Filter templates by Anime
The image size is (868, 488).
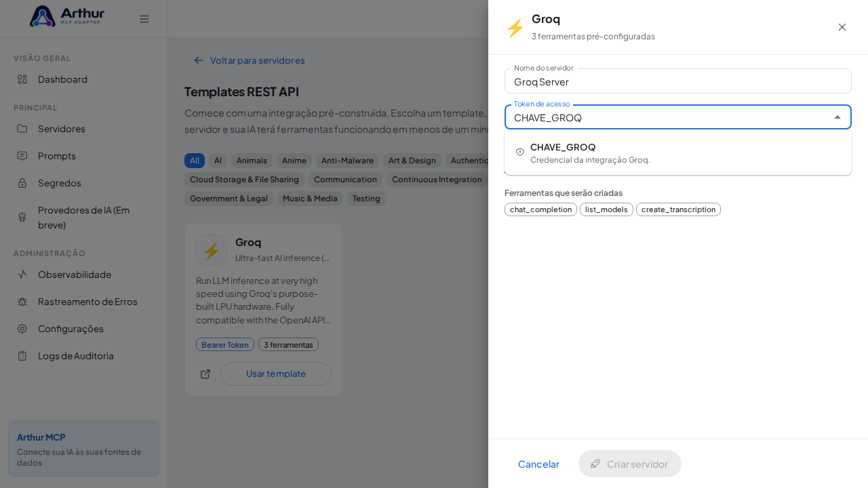(294, 161)
